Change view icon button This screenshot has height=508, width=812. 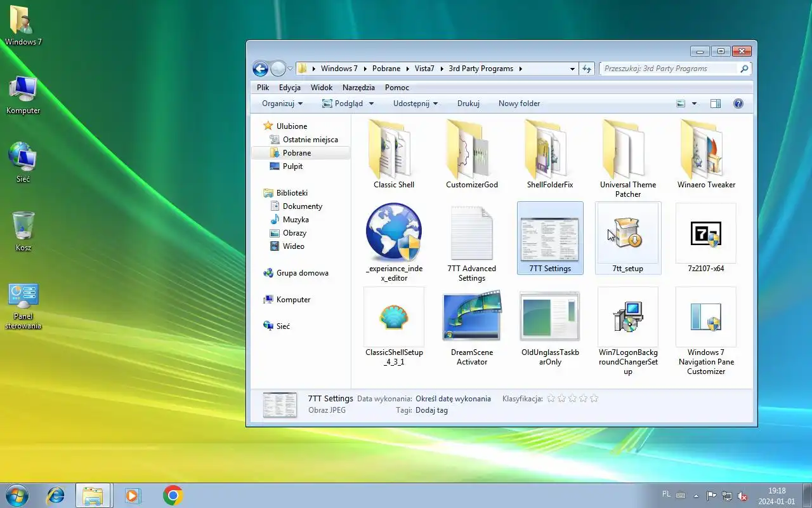681,104
